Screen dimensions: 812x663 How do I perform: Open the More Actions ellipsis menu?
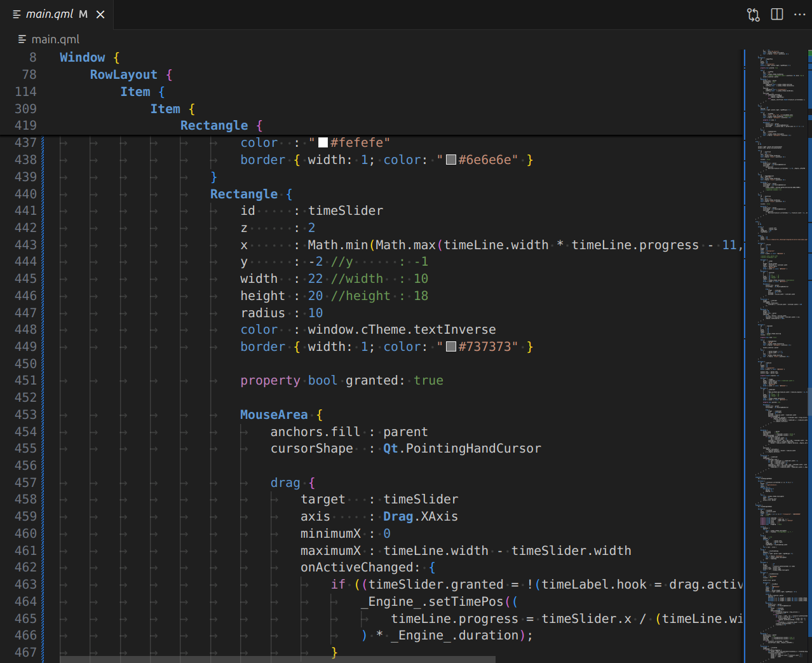(x=799, y=15)
